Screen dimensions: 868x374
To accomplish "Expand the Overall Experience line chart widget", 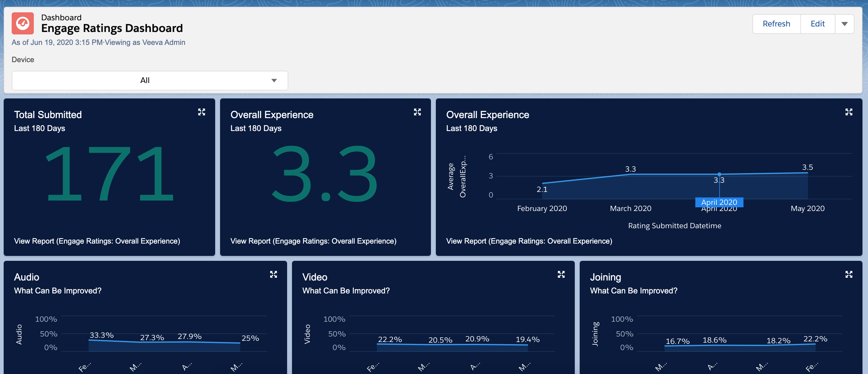I will click(848, 112).
